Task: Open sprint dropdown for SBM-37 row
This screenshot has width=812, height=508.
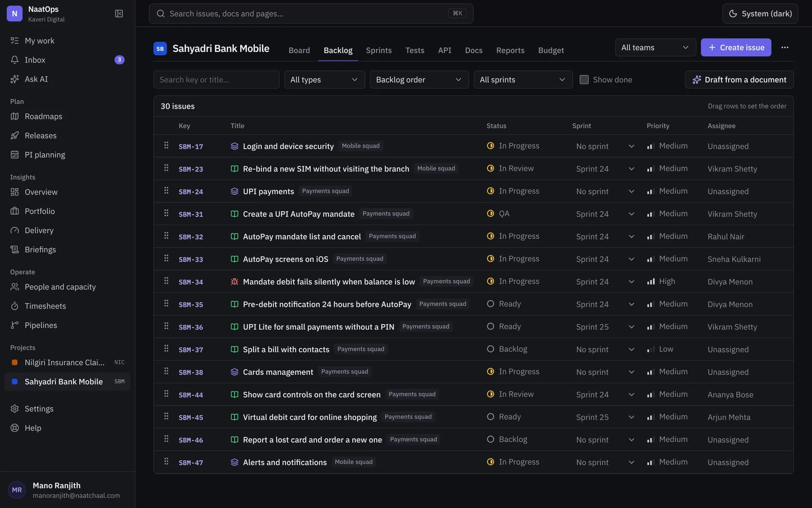Action: coord(605,349)
